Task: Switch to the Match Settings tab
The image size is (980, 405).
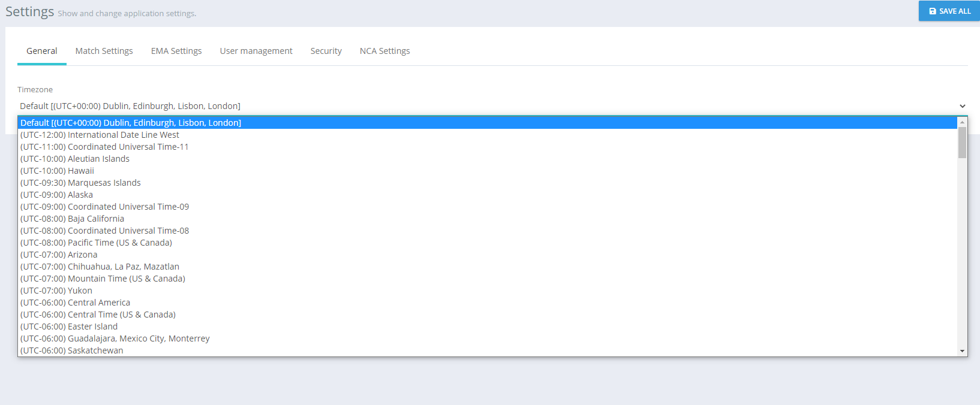Action: tap(104, 51)
